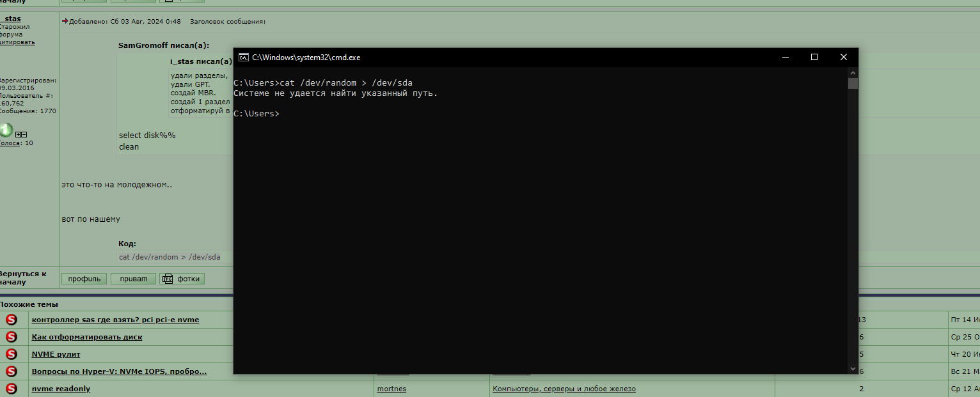Click the cmd scrollbar down arrow
Image resolution: width=980 pixels, height=397 pixels.
tap(853, 368)
